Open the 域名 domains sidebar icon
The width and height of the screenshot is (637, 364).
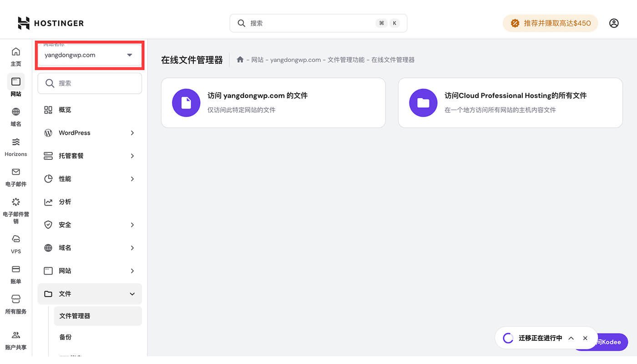coord(15,116)
